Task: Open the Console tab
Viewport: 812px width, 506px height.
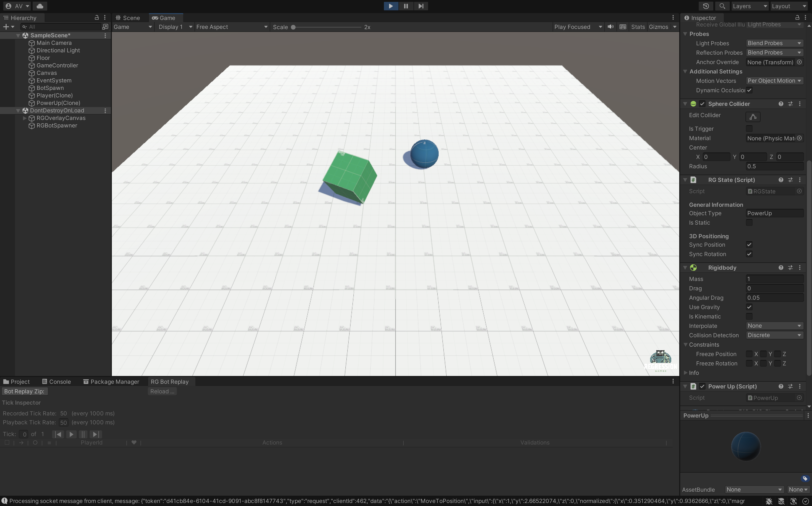Action: [56, 382]
